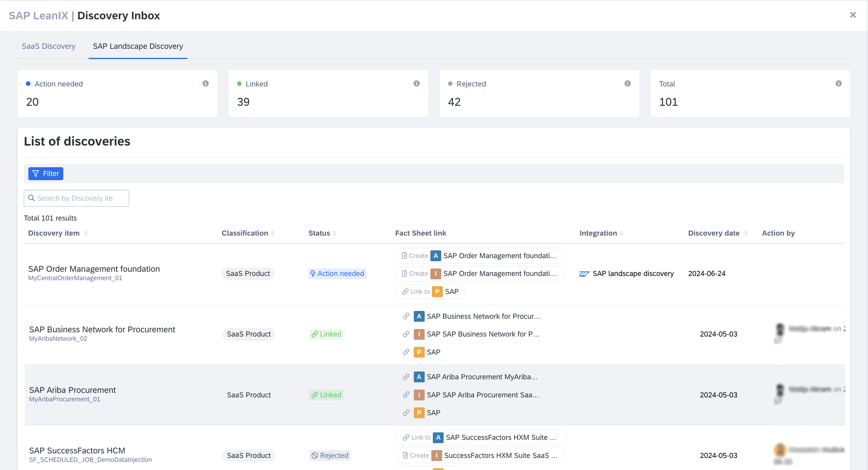
Task: Show info for Total card
Action: [x=839, y=83]
